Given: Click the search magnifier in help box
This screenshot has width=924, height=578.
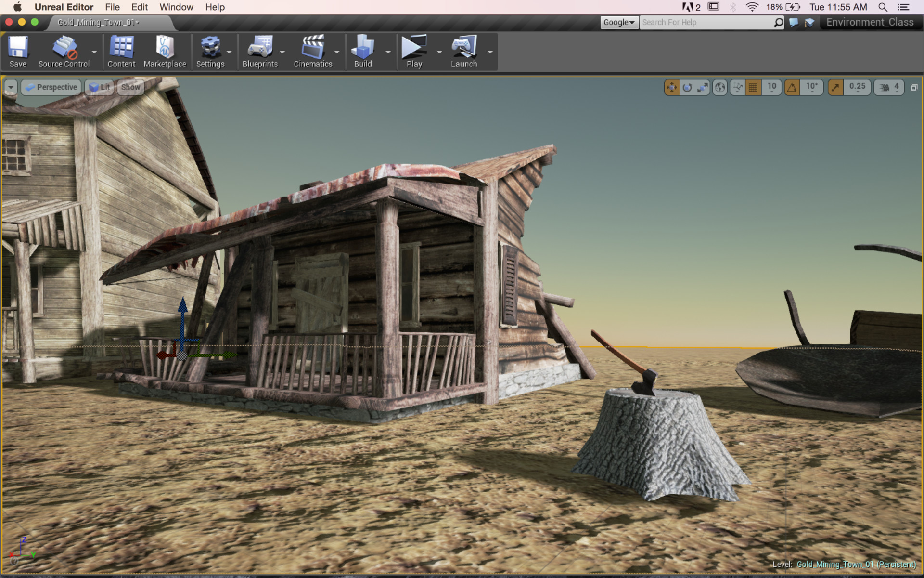Looking at the screenshot, I should 778,23.
